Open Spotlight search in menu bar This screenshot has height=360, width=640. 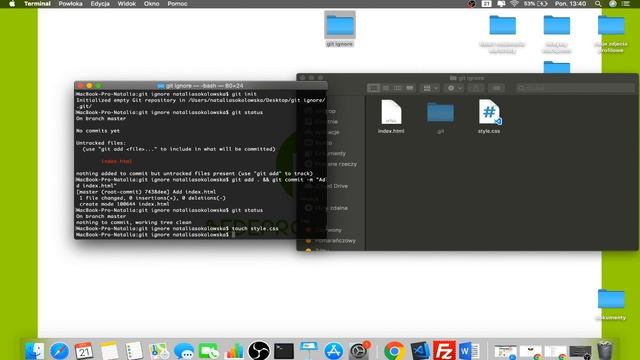pos(598,4)
